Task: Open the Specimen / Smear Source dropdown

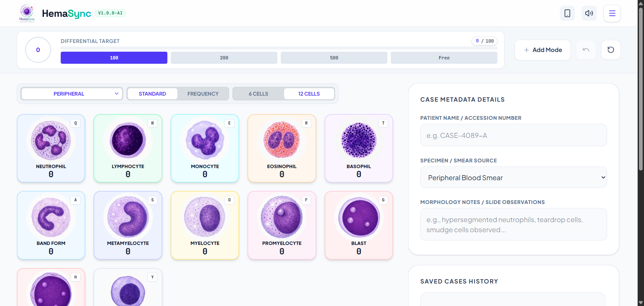Action: (514, 177)
